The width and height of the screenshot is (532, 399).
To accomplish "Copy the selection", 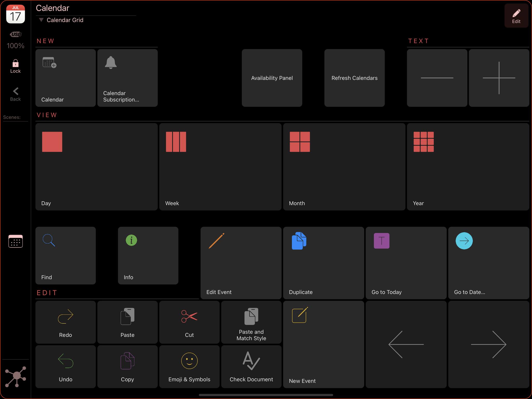I will (127, 367).
